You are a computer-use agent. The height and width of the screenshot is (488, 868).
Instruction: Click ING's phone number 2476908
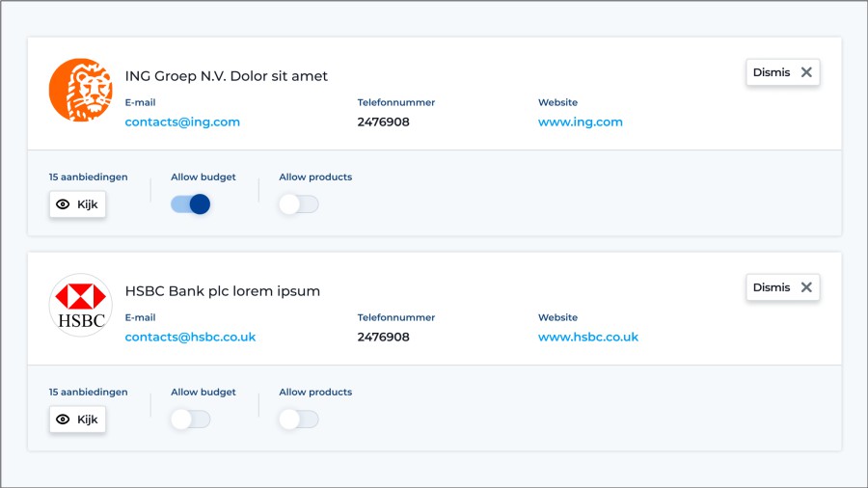point(383,122)
